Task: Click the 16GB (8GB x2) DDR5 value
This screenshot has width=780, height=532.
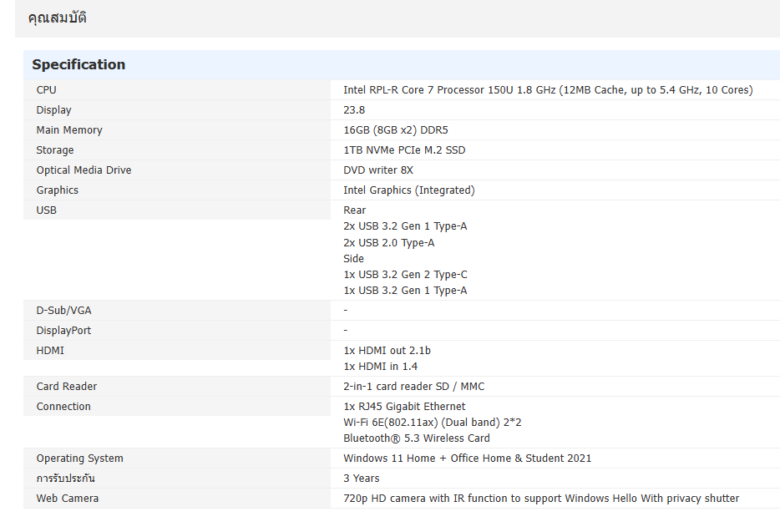Action: coord(396,130)
